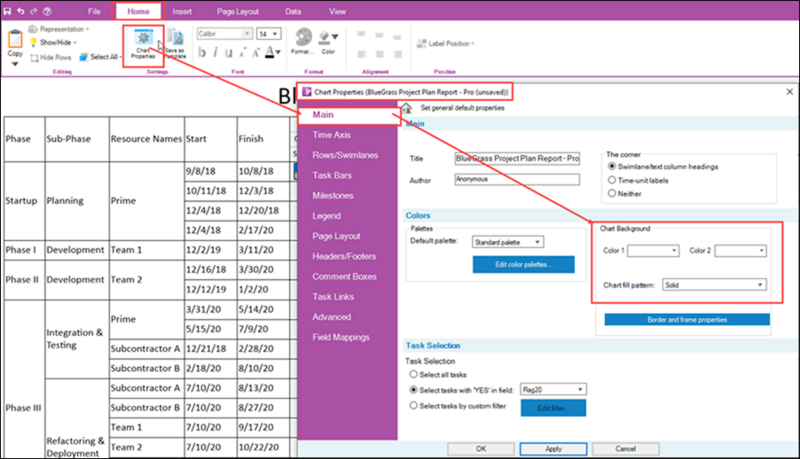Click the Label Position ribbon option
Image resolution: width=800 pixels, height=459 pixels.
point(445,44)
